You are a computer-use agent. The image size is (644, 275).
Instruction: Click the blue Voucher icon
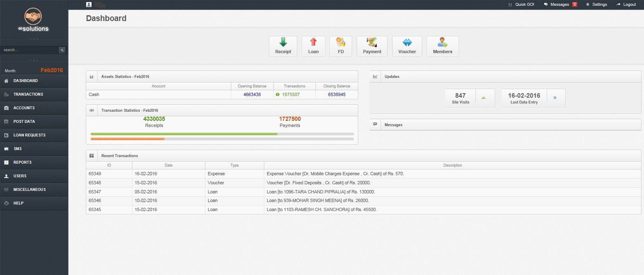click(407, 42)
